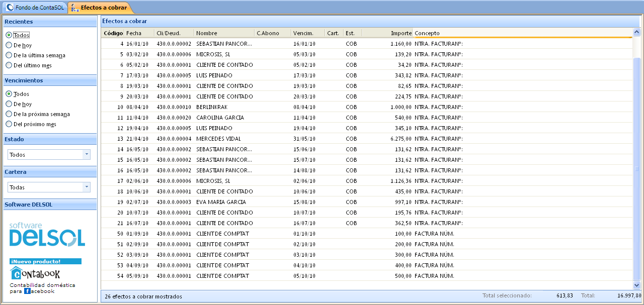Select 'De la próxima semana' due filter
Viewport: 644px width, 305px height.
tap(9, 114)
